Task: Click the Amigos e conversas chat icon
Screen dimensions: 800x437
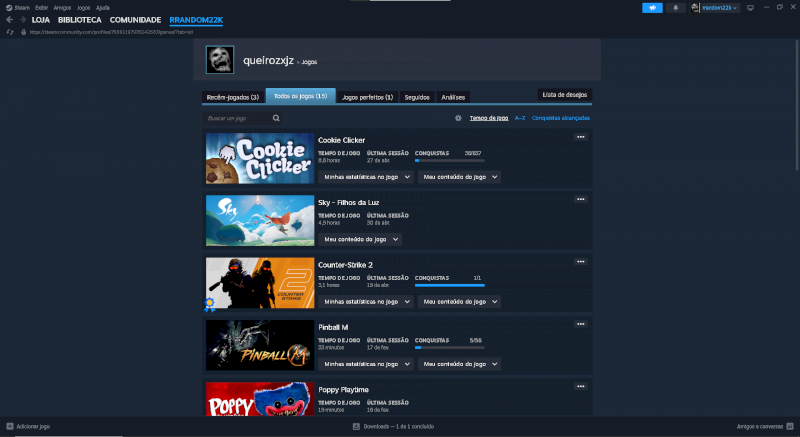Action: tap(790, 426)
